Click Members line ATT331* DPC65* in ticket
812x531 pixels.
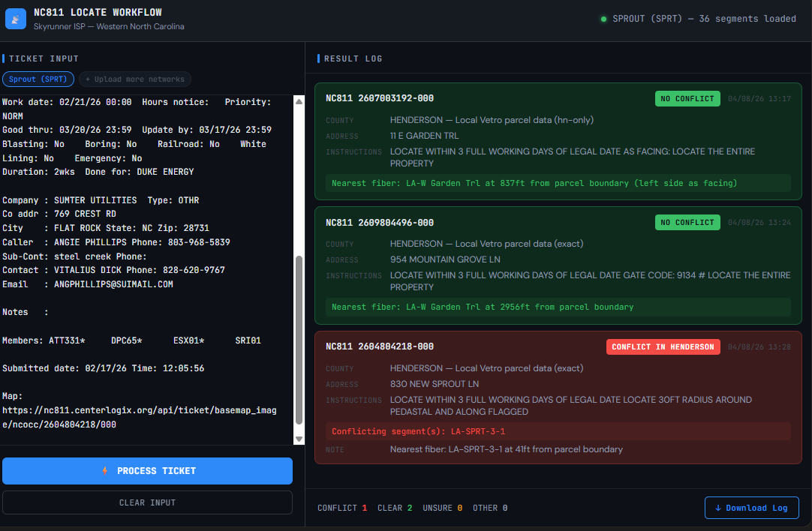coord(131,340)
